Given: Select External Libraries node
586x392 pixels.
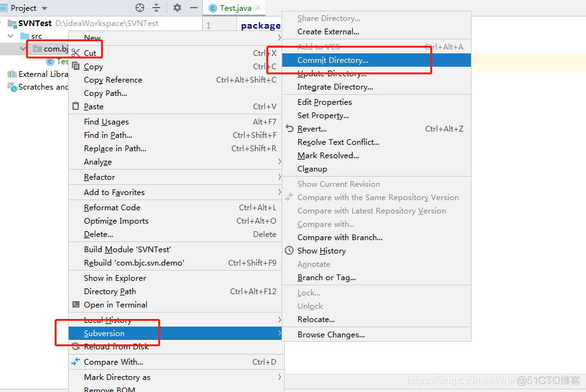Looking at the screenshot, I should (37, 74).
